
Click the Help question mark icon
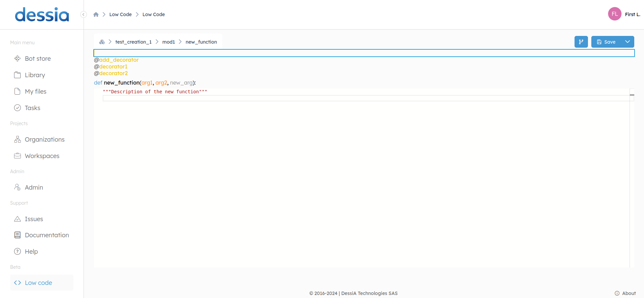tap(17, 251)
